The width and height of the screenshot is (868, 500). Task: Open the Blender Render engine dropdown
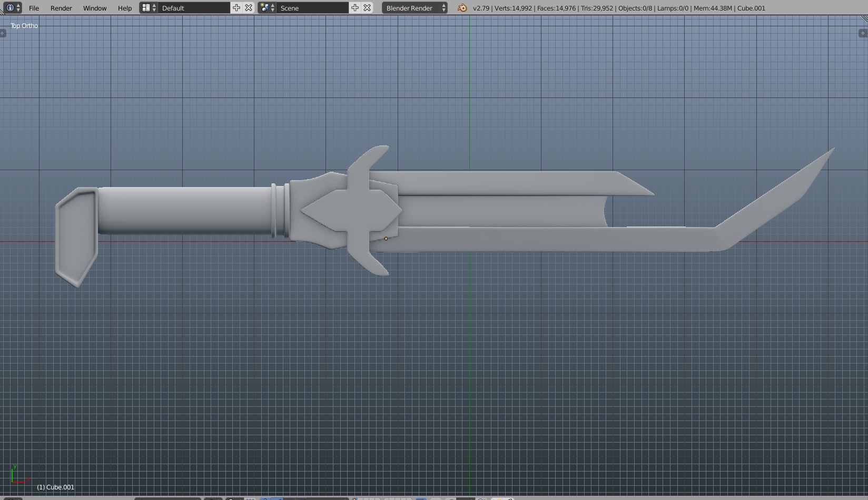415,8
